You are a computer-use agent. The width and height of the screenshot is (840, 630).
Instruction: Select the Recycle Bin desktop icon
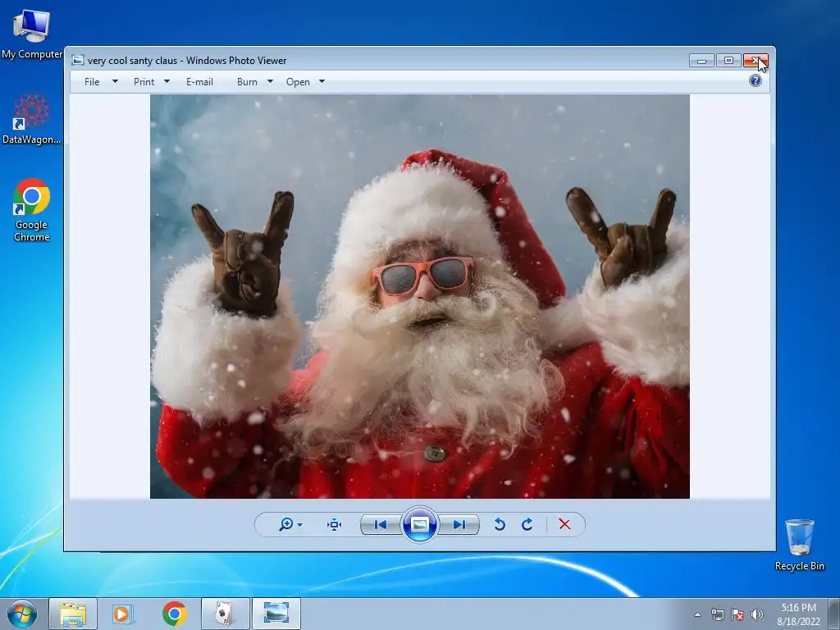(799, 545)
